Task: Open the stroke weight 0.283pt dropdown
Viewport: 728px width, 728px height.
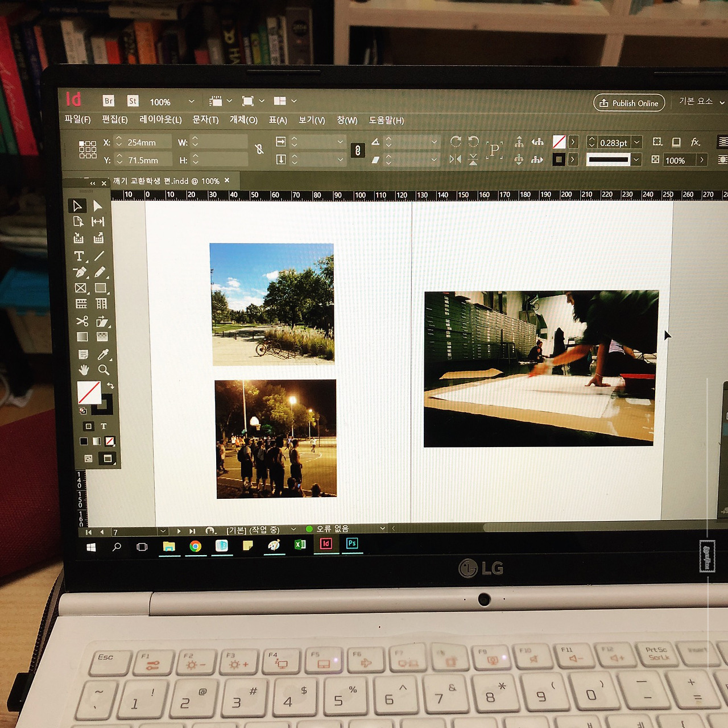Action: coord(637,142)
